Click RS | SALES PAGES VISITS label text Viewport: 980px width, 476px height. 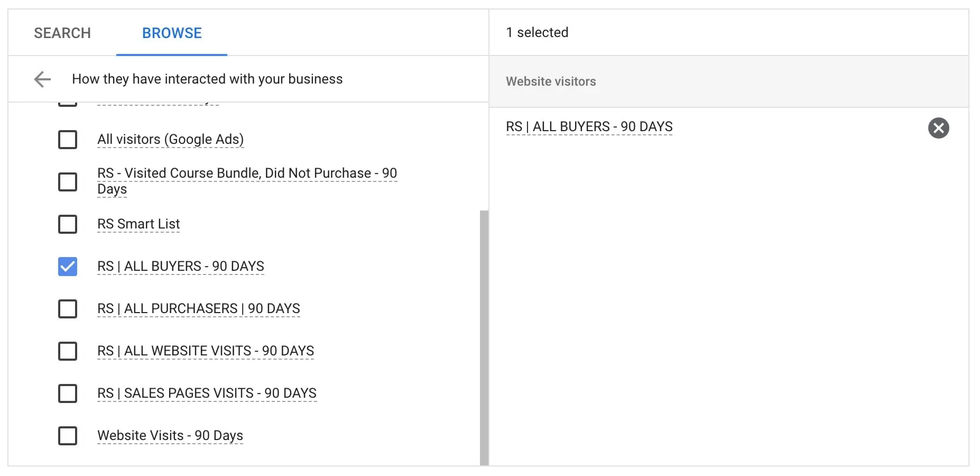[x=207, y=393]
